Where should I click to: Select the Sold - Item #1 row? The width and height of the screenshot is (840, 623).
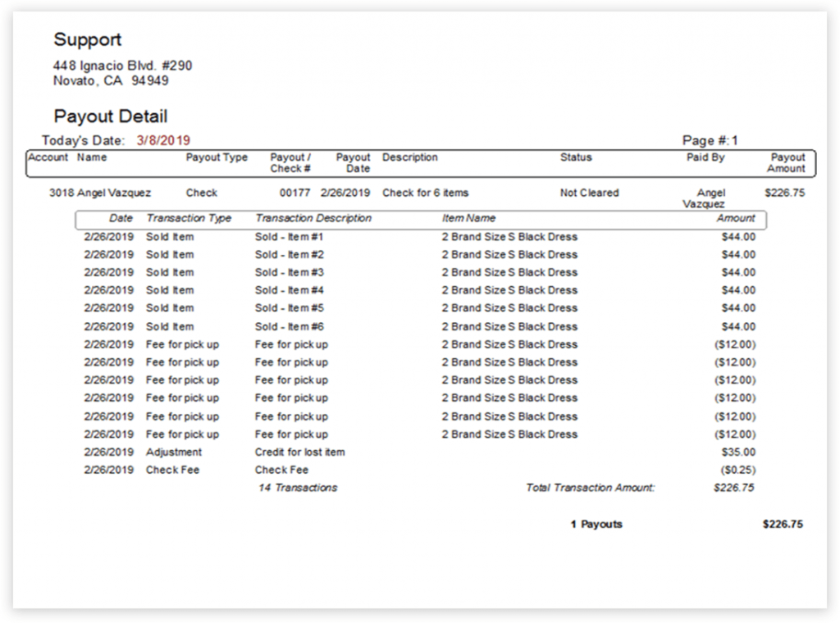[290, 237]
